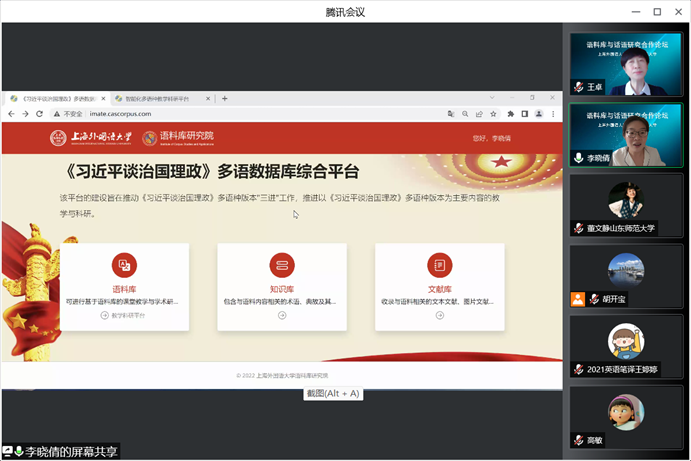Switch to 智能化多语种教学科研平台 browser tab
691x461 pixels.
[160, 98]
